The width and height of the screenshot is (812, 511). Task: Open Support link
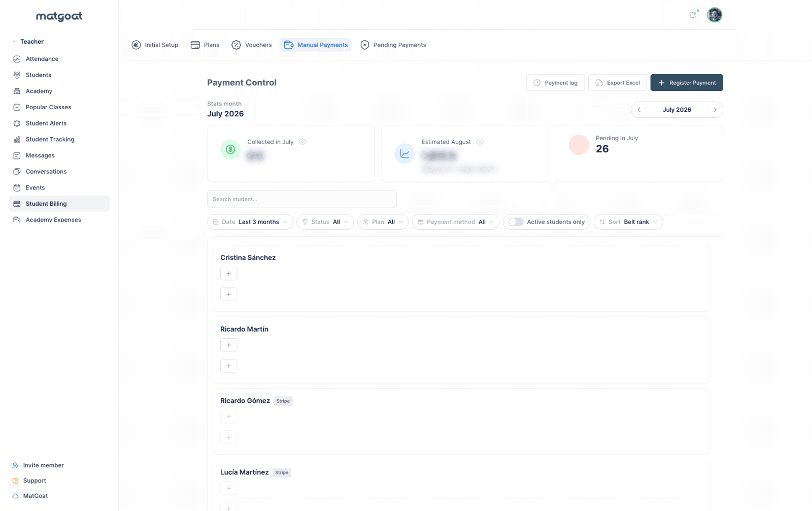coord(29,481)
